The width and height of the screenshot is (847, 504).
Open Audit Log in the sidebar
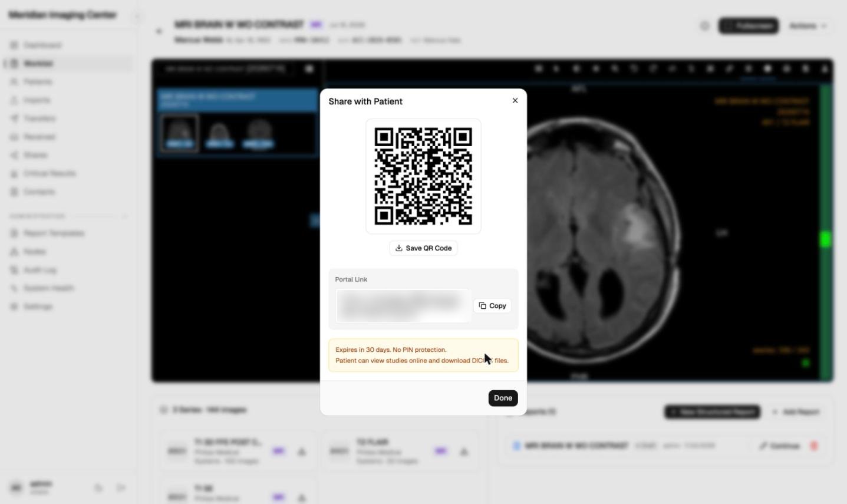39,270
